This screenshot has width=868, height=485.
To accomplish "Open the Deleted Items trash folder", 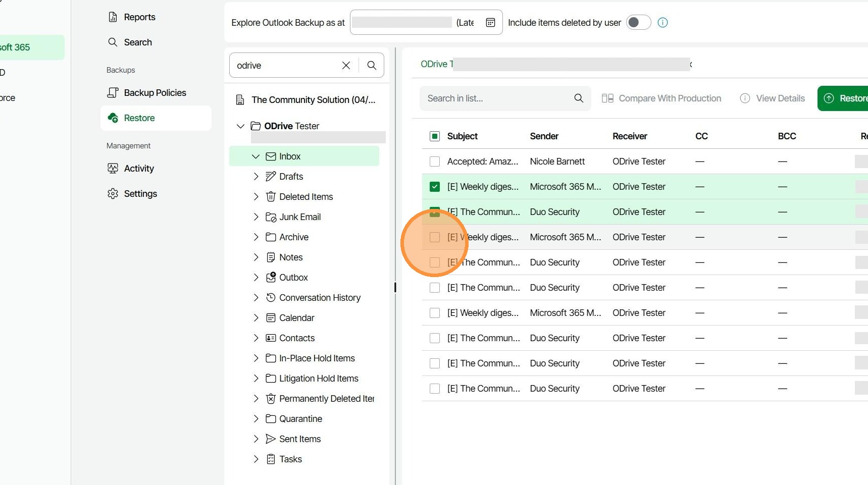I will click(305, 197).
